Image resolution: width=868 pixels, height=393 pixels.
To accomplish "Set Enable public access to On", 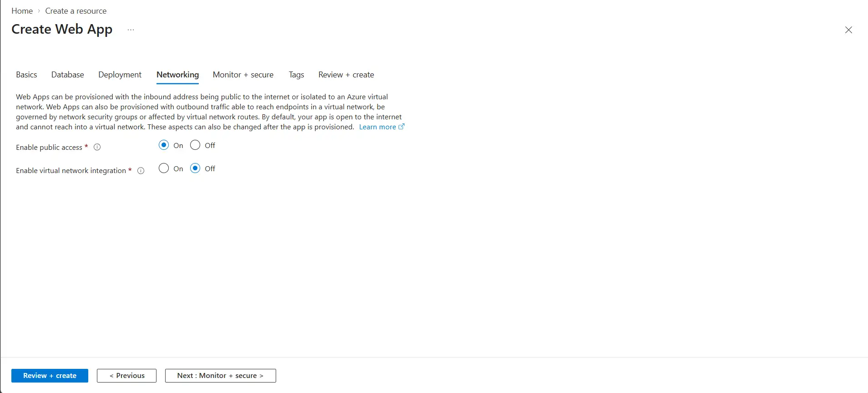I will coord(164,145).
